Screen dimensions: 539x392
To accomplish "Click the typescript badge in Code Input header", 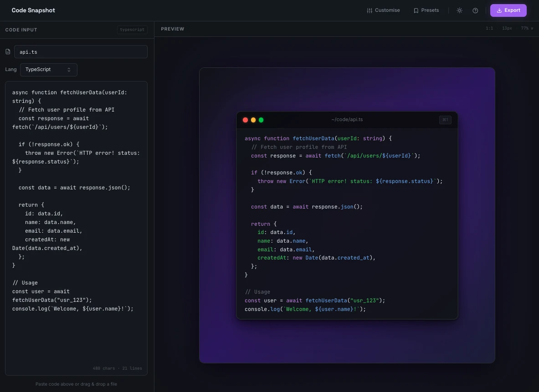I will 132,30.
